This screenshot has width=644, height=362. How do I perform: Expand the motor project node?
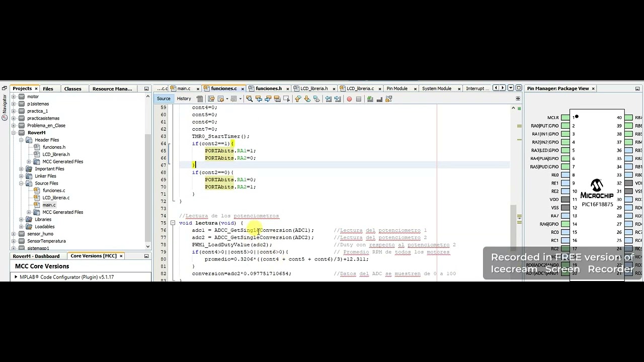(x=14, y=97)
